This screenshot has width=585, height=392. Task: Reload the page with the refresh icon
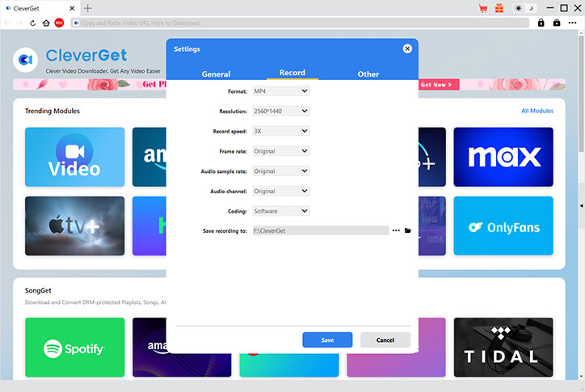(33, 23)
